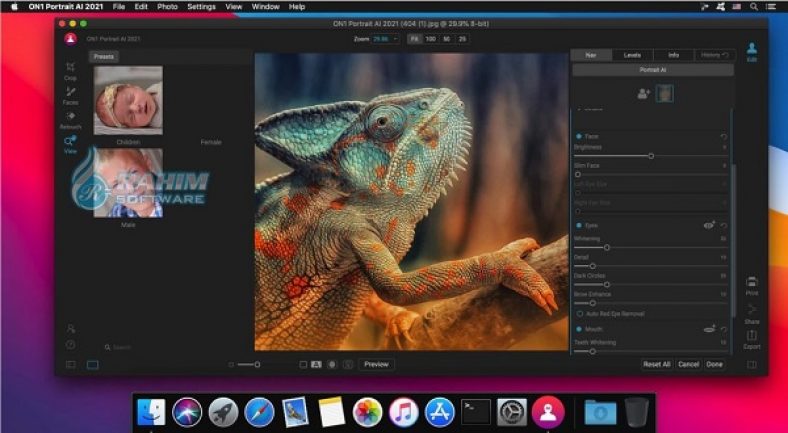Set zoom to 100
The width and height of the screenshot is (788, 433).
(430, 39)
